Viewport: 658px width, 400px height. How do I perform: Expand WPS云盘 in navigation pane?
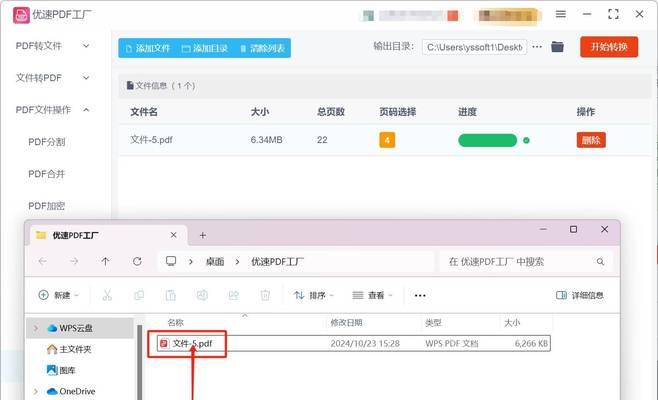[36, 328]
